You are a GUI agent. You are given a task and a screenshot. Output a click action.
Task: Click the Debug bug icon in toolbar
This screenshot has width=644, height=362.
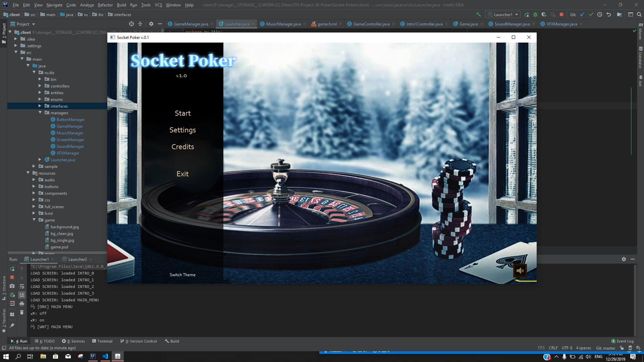(535, 14)
